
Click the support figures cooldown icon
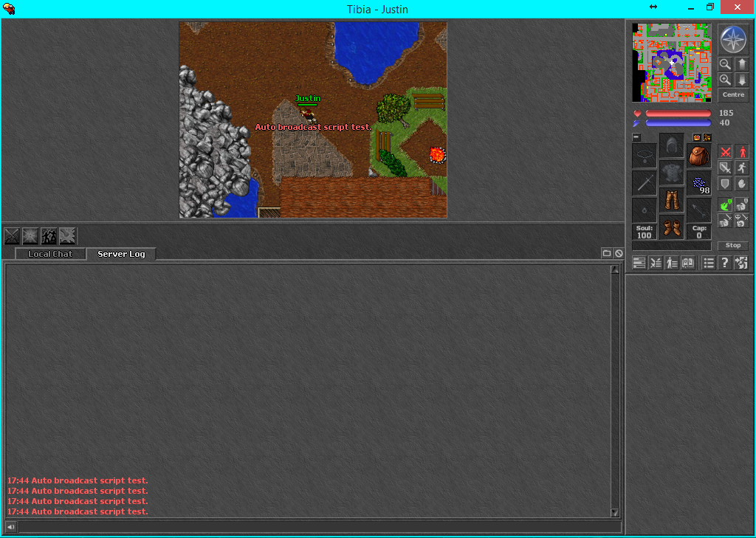tap(49, 236)
